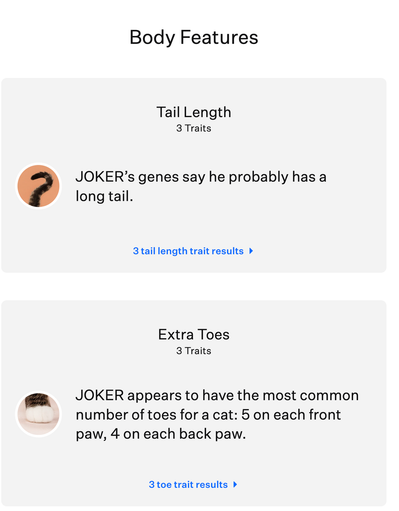Click the Body Features heading
The width and height of the screenshot is (399, 511).
194,37
